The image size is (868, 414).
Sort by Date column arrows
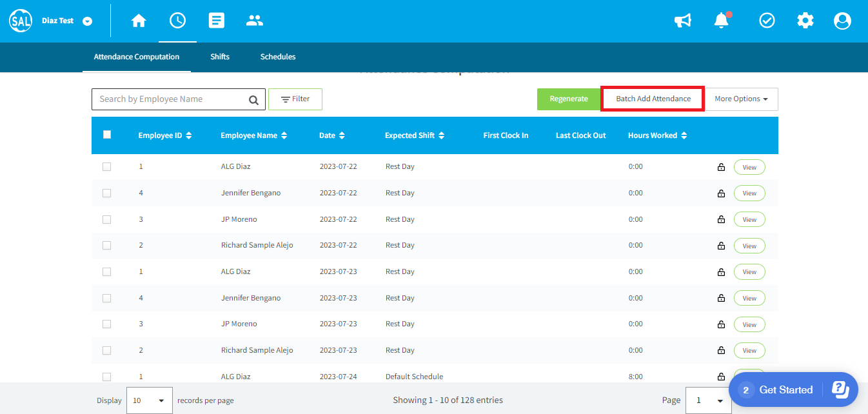(x=342, y=135)
